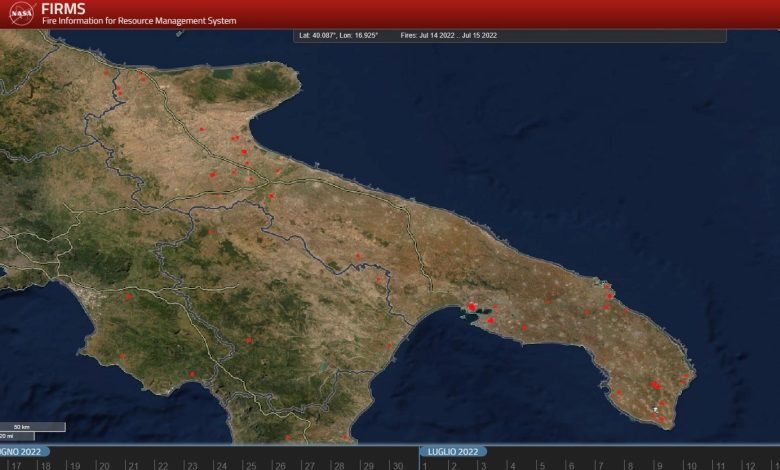
Task: Click the NASA logo icon
Action: 20,13
